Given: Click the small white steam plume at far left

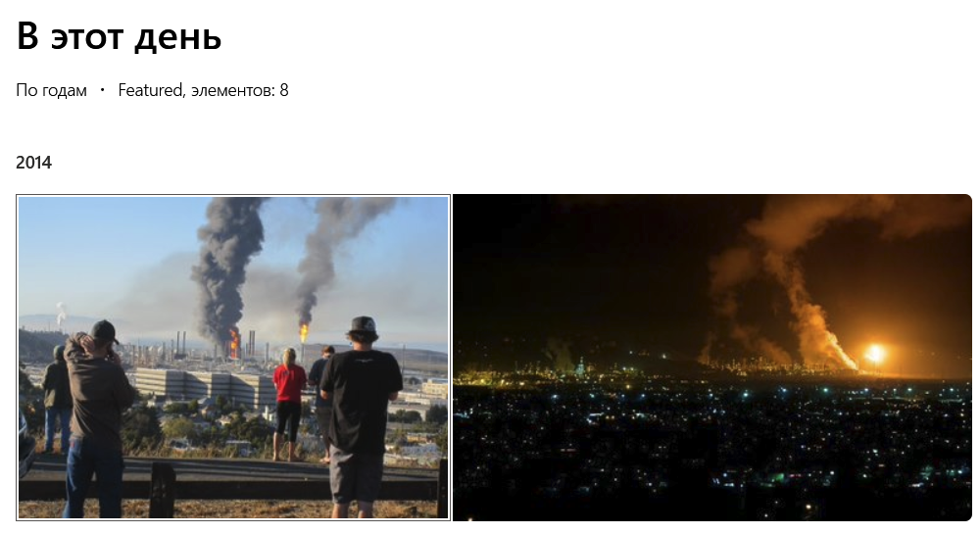Looking at the screenshot, I should 61,314.
